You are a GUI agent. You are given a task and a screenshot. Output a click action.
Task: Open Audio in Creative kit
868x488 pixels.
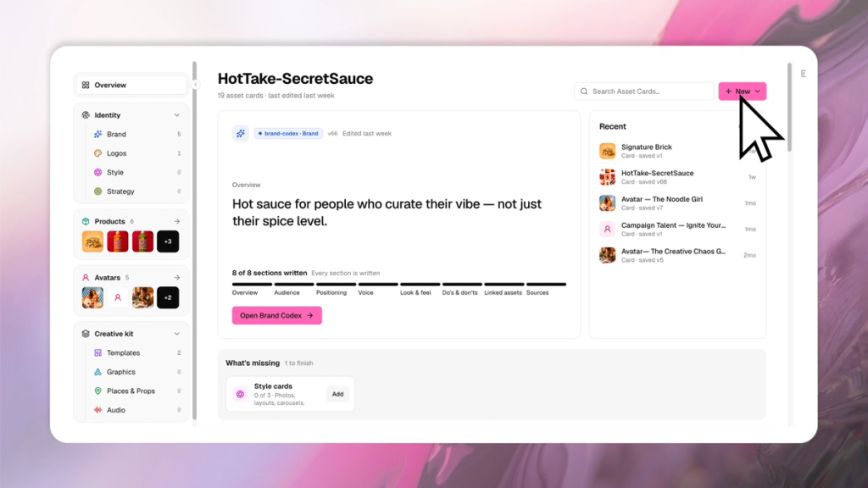coord(136,410)
